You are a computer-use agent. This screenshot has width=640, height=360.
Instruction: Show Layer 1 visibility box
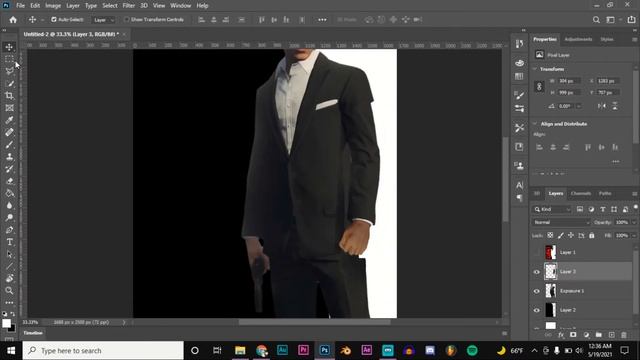537,252
